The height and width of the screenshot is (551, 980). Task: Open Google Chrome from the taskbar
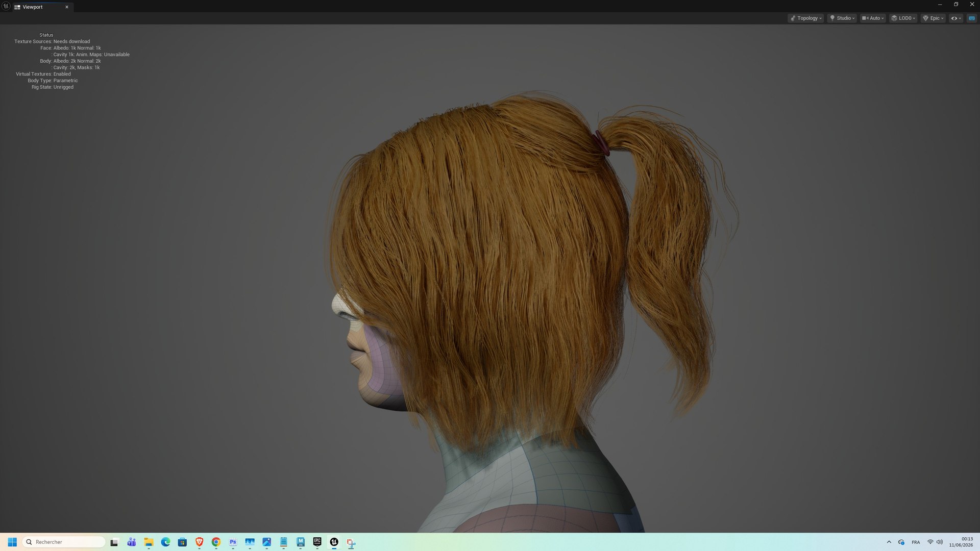point(216,542)
